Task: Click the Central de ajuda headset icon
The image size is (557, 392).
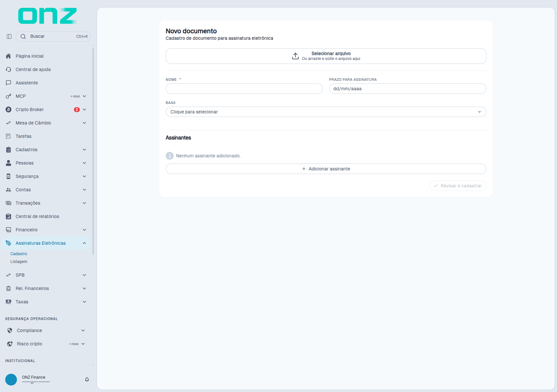Action: [x=8, y=69]
